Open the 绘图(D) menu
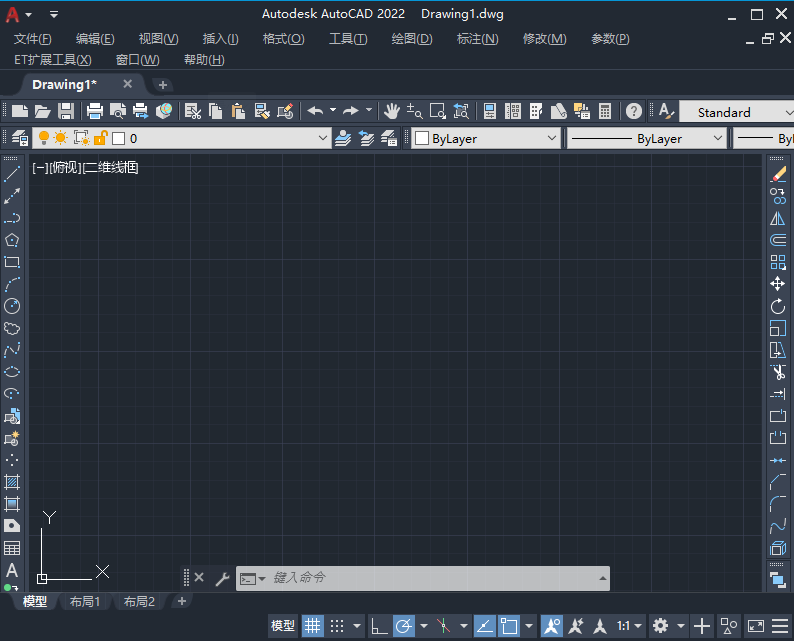This screenshot has width=794, height=641. [x=412, y=39]
